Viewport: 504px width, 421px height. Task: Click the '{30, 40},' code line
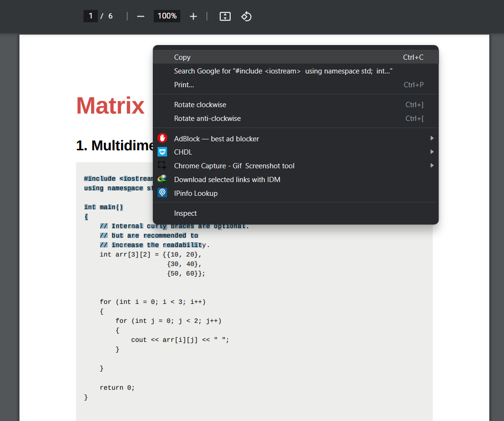[x=184, y=264]
